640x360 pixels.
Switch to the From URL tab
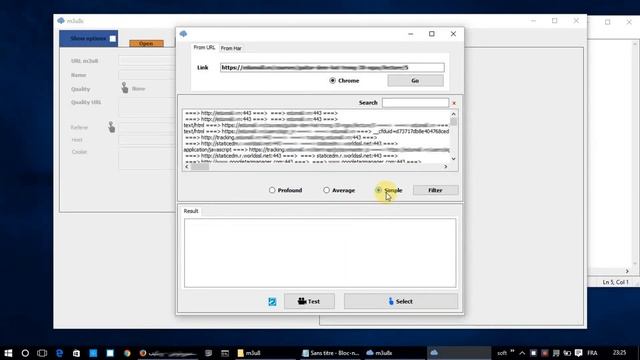[204, 48]
